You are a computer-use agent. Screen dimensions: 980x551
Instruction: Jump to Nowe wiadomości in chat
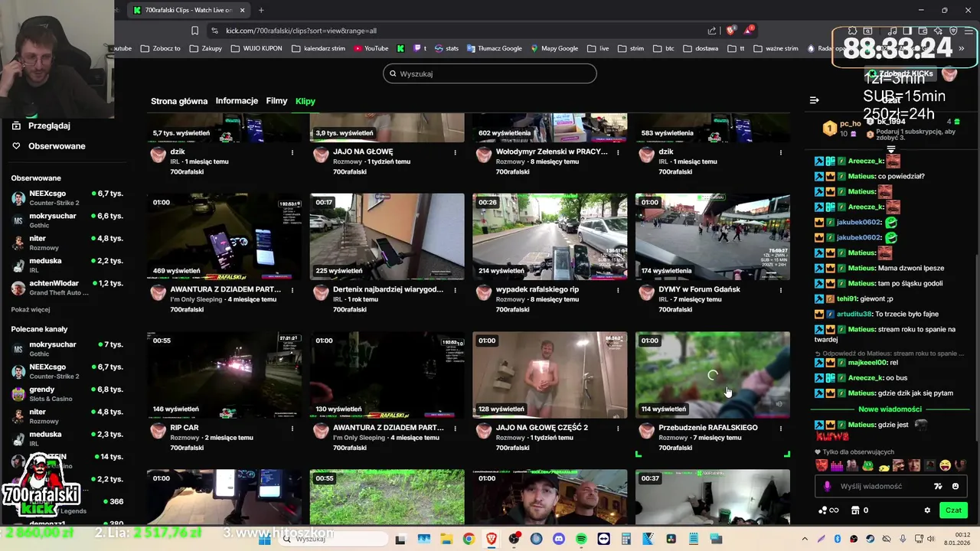(890, 409)
